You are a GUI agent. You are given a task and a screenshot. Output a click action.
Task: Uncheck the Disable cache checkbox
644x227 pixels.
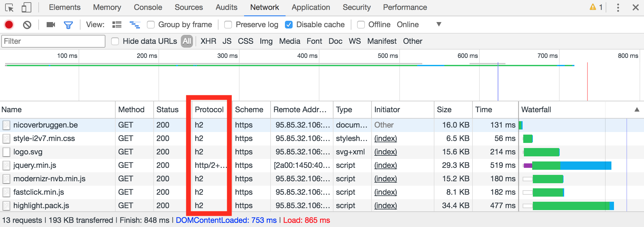289,25
